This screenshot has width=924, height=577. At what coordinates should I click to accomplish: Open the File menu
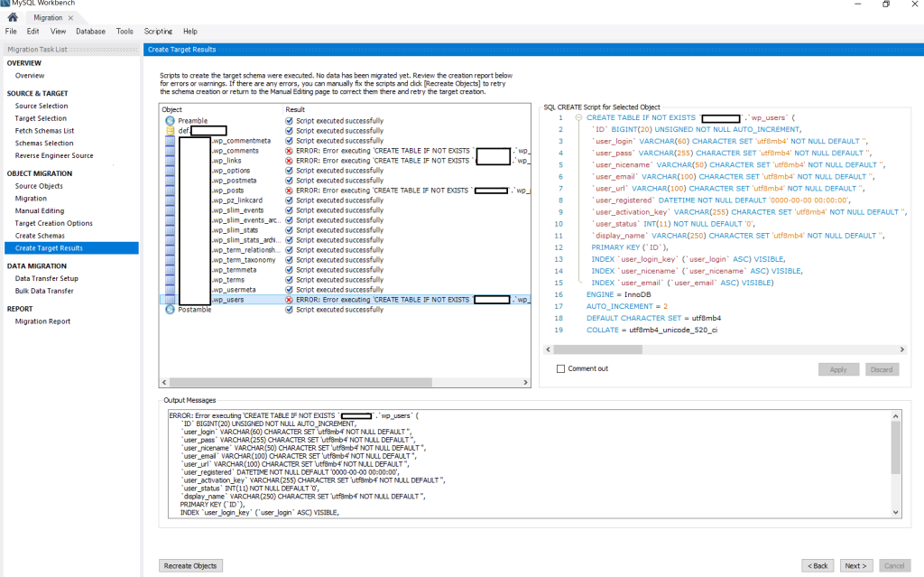pyautogui.click(x=11, y=32)
